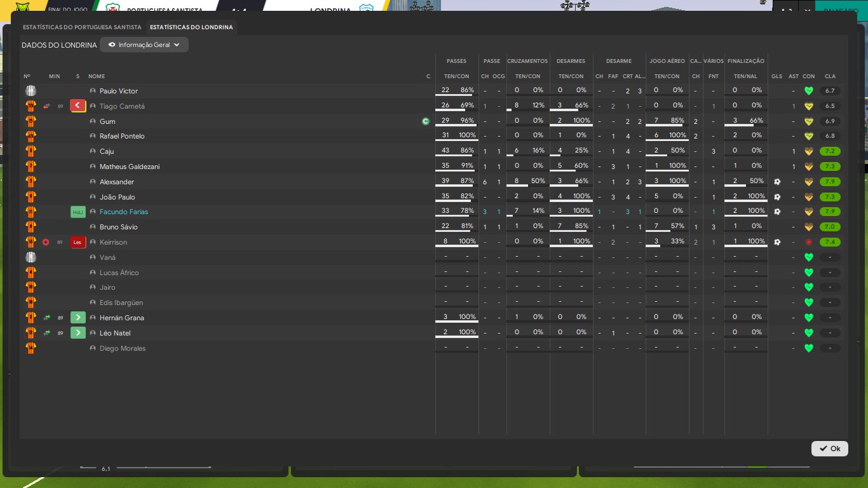This screenshot has width=868, height=488.
Task: Click Gum's captain badge icon
Action: [426, 121]
